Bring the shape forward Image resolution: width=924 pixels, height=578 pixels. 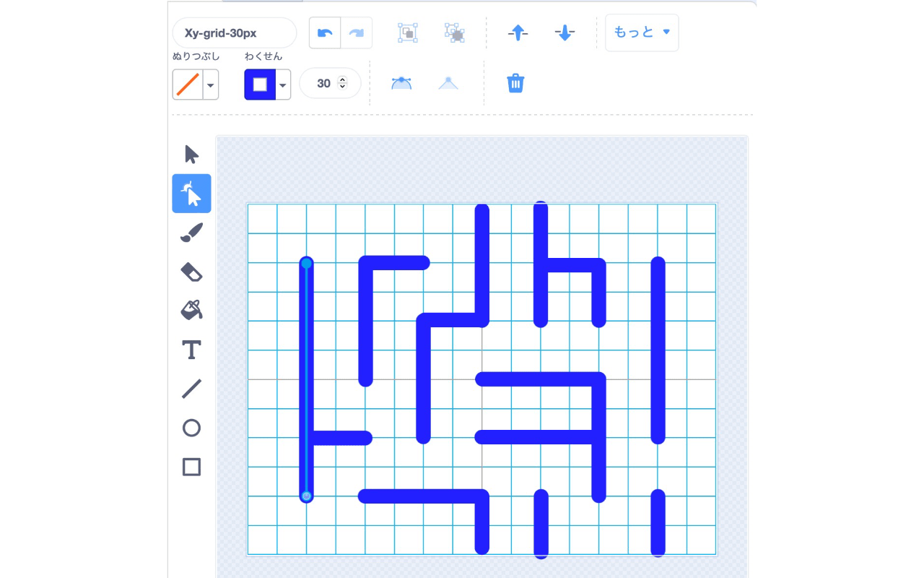point(518,33)
